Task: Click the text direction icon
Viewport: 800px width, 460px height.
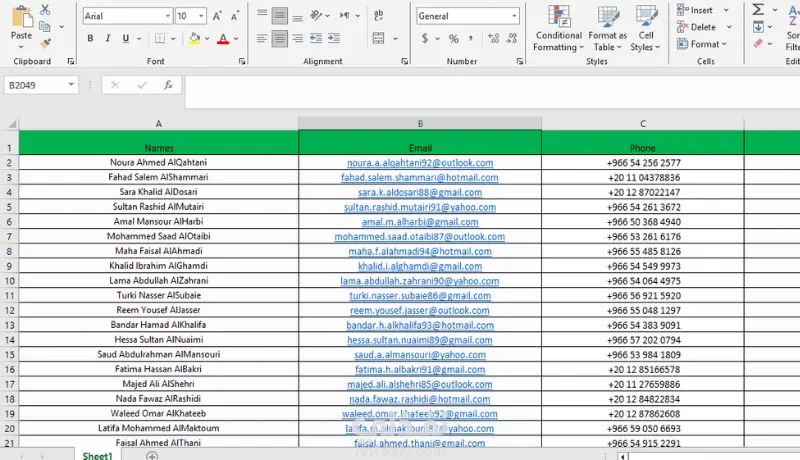Action: 345,16
